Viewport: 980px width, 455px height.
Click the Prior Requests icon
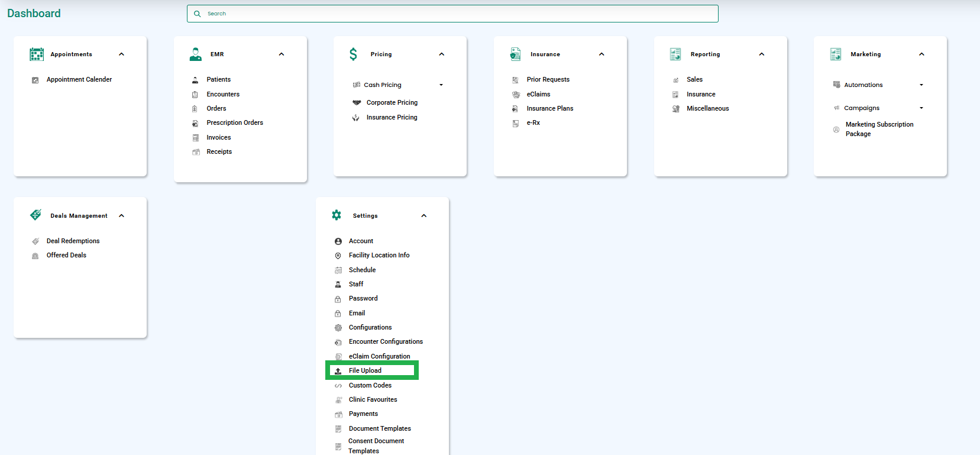[x=516, y=80]
